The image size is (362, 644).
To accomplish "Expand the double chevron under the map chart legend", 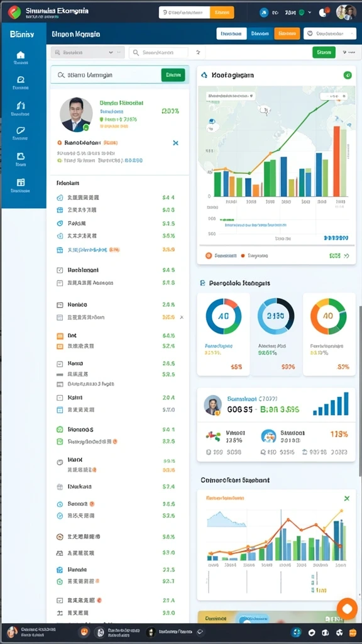I will (346, 255).
